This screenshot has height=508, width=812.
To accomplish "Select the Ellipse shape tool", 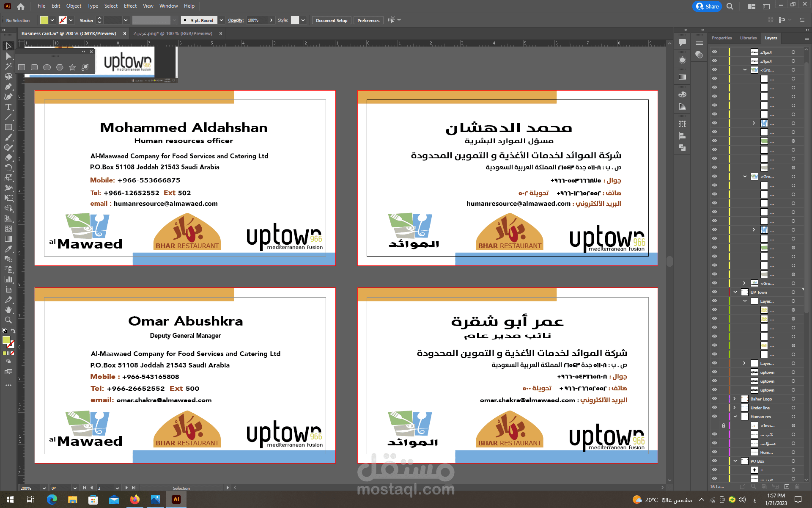I will click(x=47, y=67).
